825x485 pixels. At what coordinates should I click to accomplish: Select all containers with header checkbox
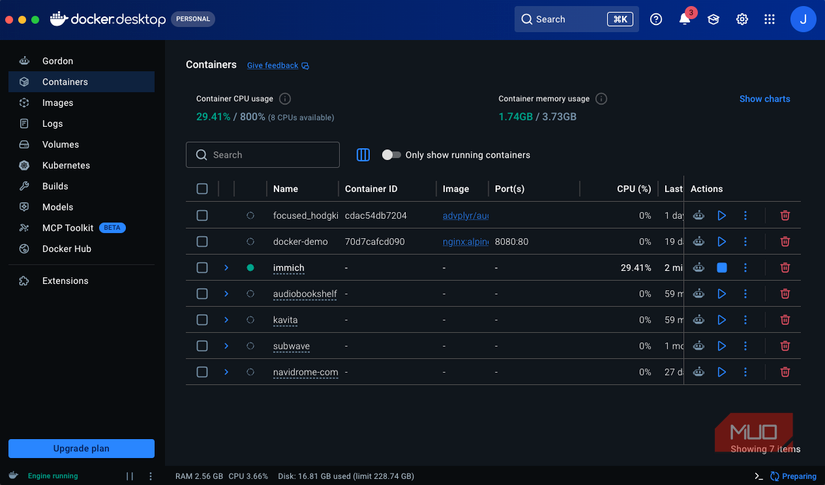[202, 189]
